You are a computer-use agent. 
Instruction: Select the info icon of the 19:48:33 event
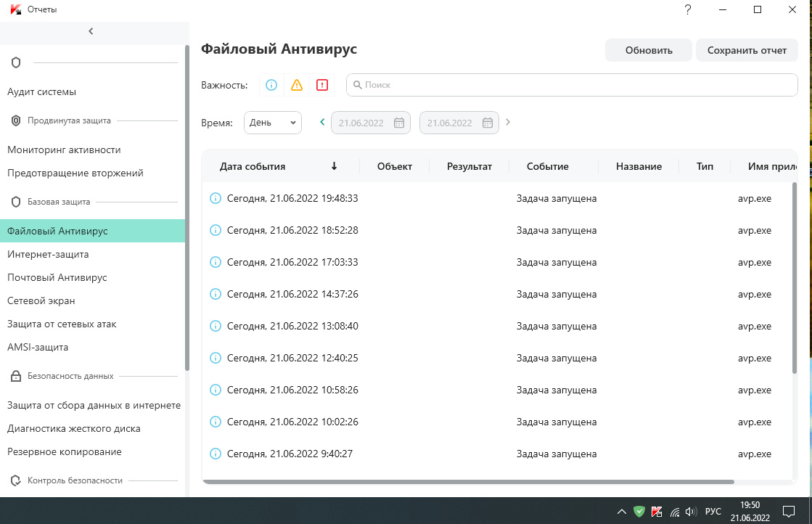click(216, 198)
